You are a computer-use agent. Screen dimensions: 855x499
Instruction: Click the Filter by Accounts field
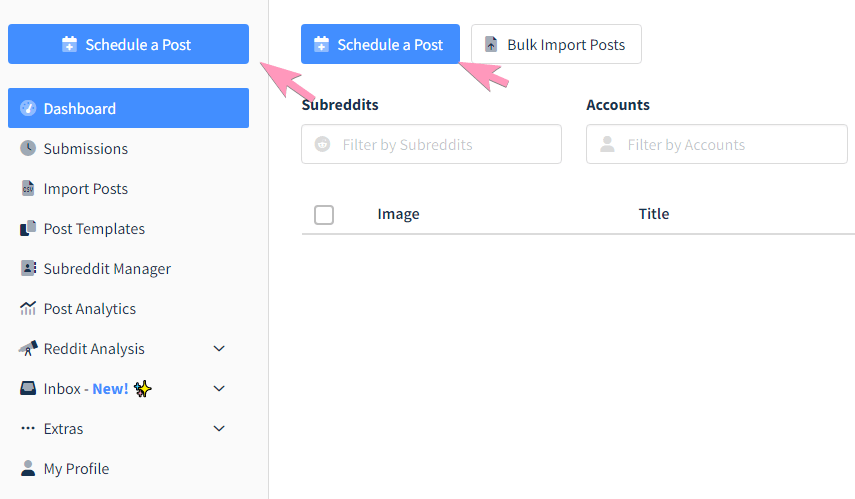tap(716, 144)
